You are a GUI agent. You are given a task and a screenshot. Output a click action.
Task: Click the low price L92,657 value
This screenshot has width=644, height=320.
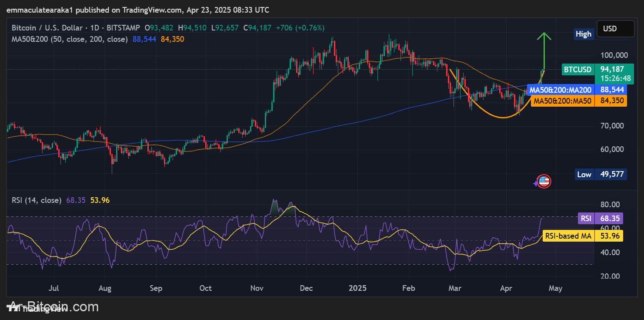click(225, 28)
